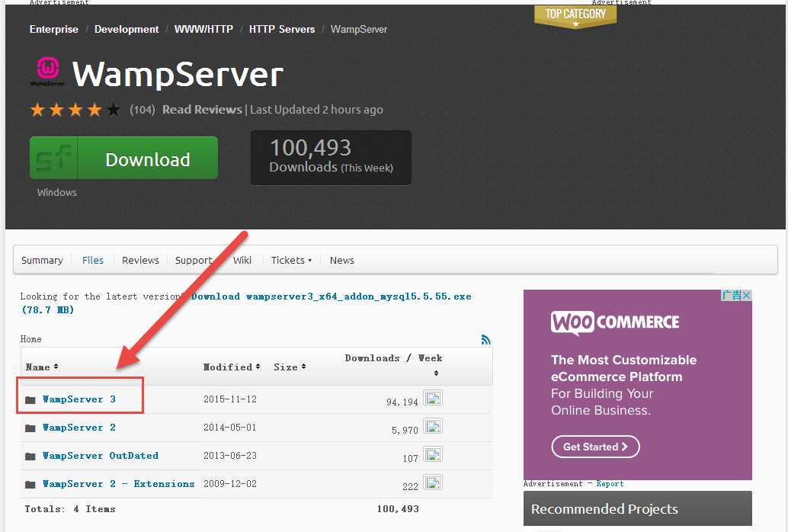Click the RSS feed icon above the file table
Viewport: 788px width, 532px height.
click(x=485, y=339)
